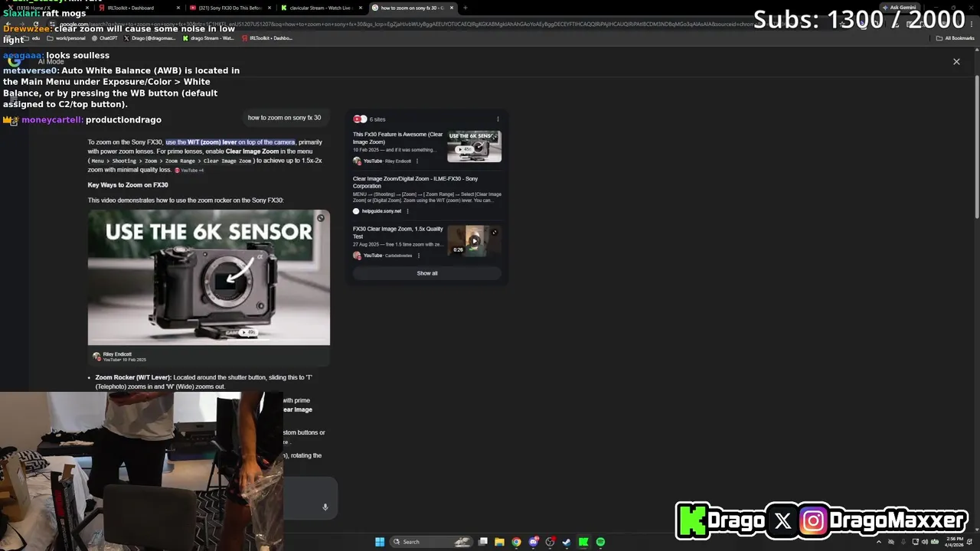Screen dimensions: 980x551
Task: Open the work/personal bookmarks folder
Action: coord(67,38)
